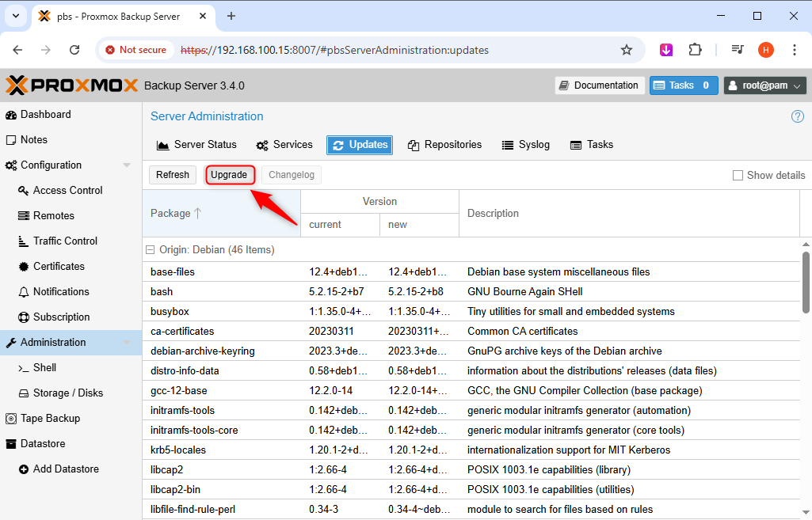Click the Traffic Control chart icon
The height and width of the screenshot is (520, 812).
23,241
